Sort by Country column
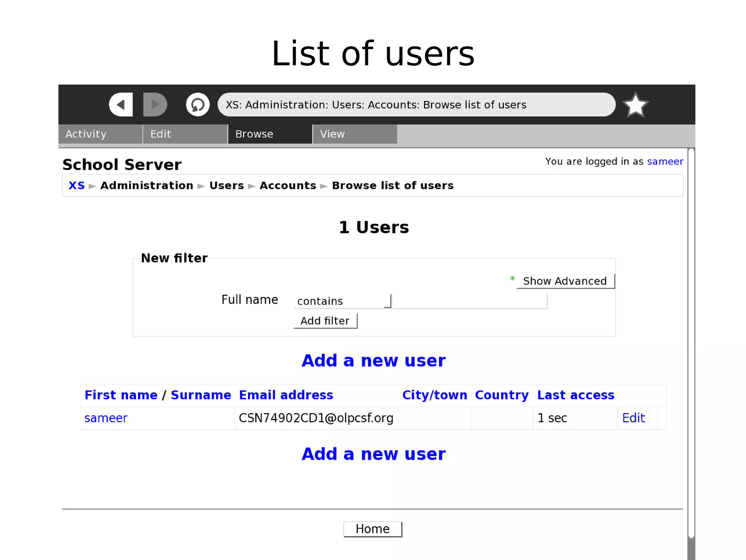The width and height of the screenshot is (746, 560). point(502,395)
